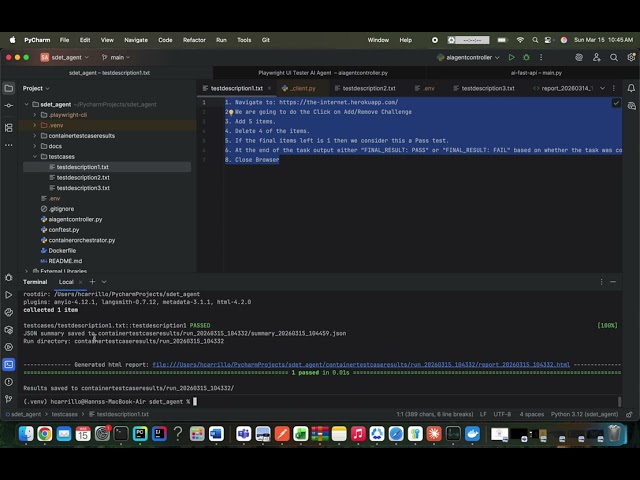
Task: Open the Structure tool window icon
Action: 9,128
